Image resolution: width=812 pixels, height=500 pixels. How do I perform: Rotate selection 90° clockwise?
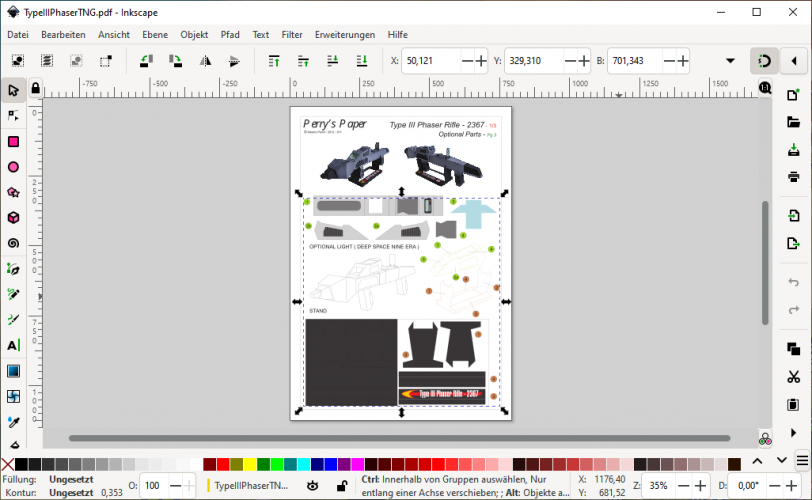pos(176,61)
